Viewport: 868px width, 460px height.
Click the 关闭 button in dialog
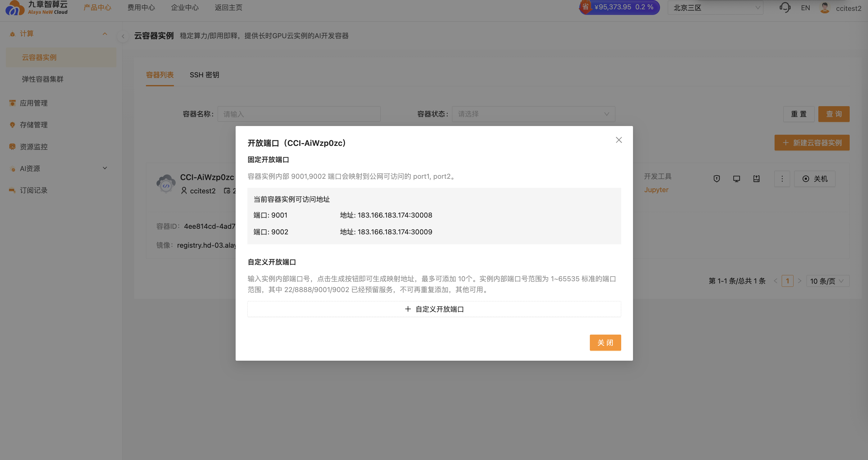tap(605, 342)
